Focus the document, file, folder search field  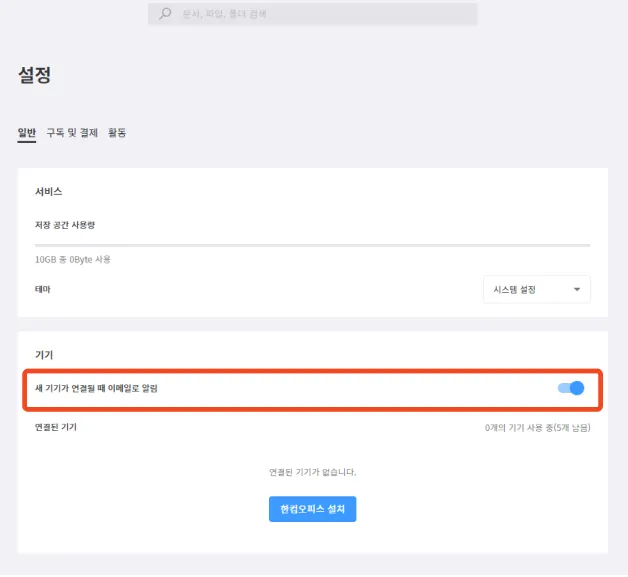[320, 15]
